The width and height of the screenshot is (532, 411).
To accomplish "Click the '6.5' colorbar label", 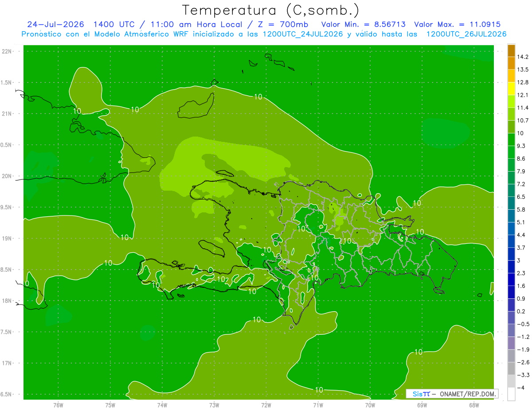I will pyautogui.click(x=521, y=197).
